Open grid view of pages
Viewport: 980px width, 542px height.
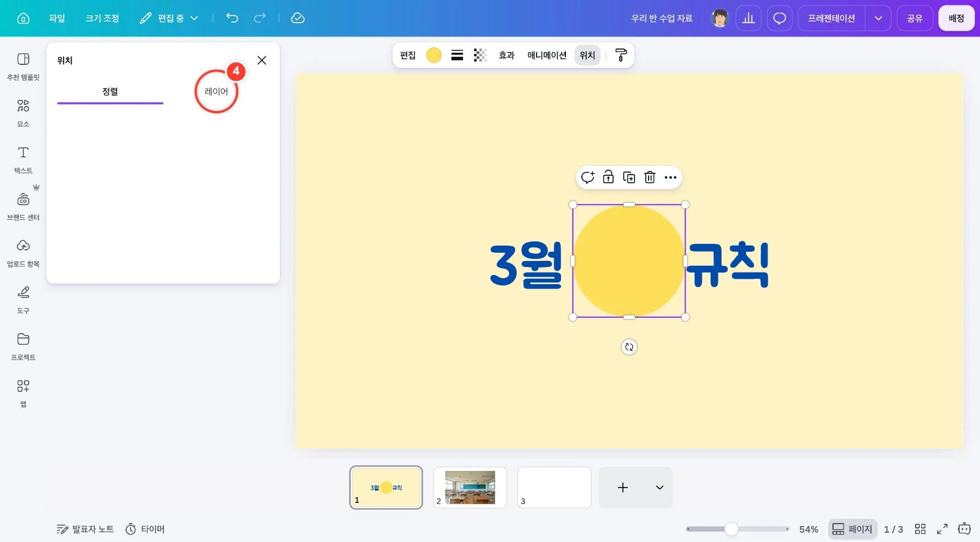920,529
